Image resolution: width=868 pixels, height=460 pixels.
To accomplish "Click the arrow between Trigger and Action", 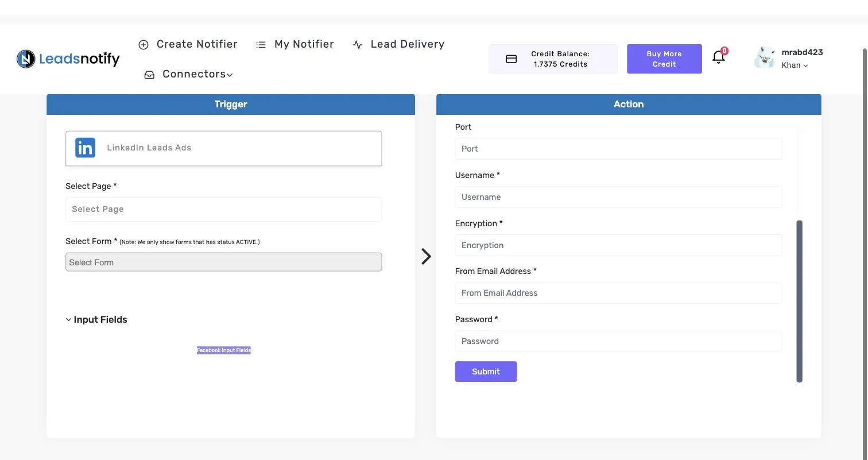I will (x=426, y=256).
